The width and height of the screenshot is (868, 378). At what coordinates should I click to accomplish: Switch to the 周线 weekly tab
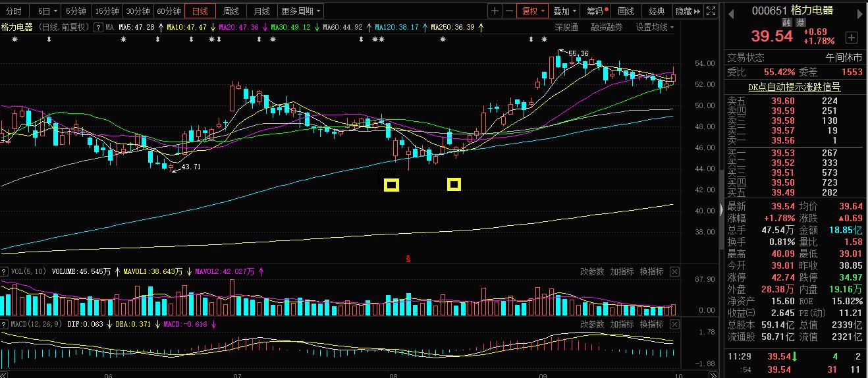click(231, 11)
